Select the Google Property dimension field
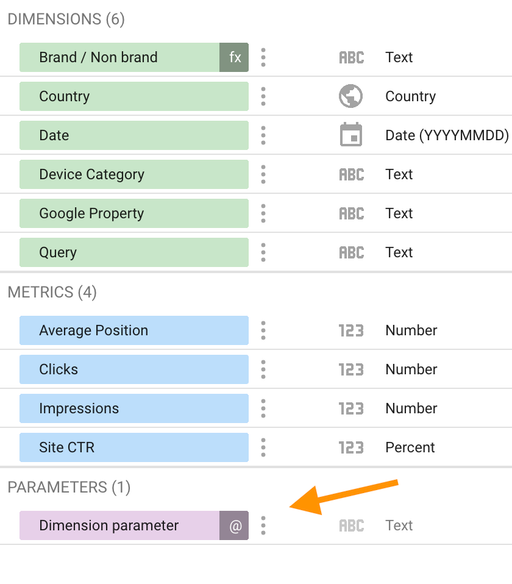Screen dimensions: 512x584 pyautogui.click(x=134, y=213)
